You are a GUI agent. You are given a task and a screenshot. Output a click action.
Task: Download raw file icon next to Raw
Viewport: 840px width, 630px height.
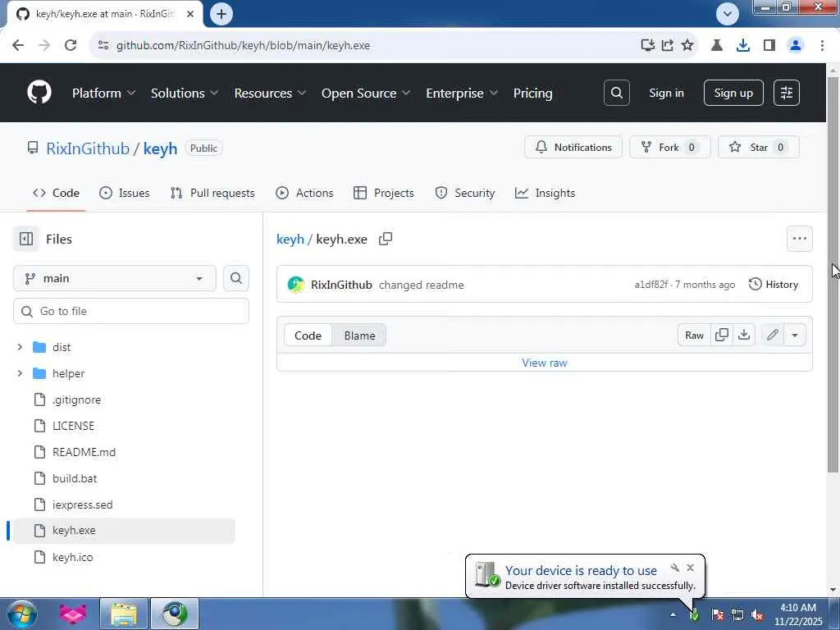[743, 336]
